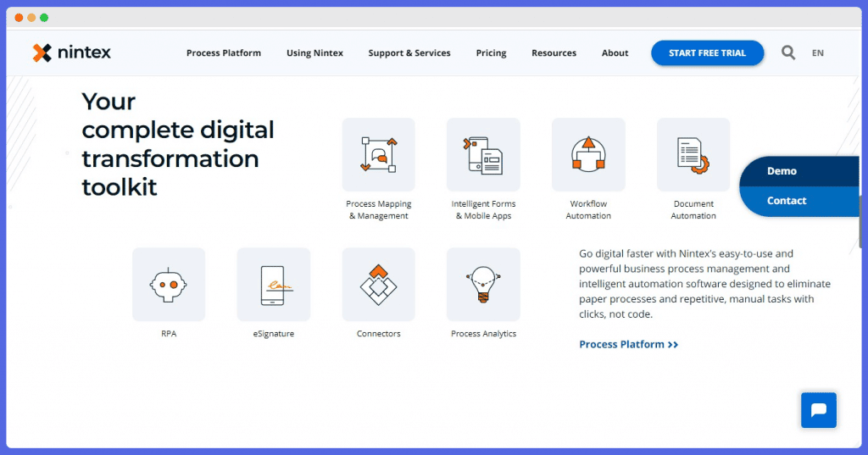Click the Nintex logo

click(x=71, y=53)
